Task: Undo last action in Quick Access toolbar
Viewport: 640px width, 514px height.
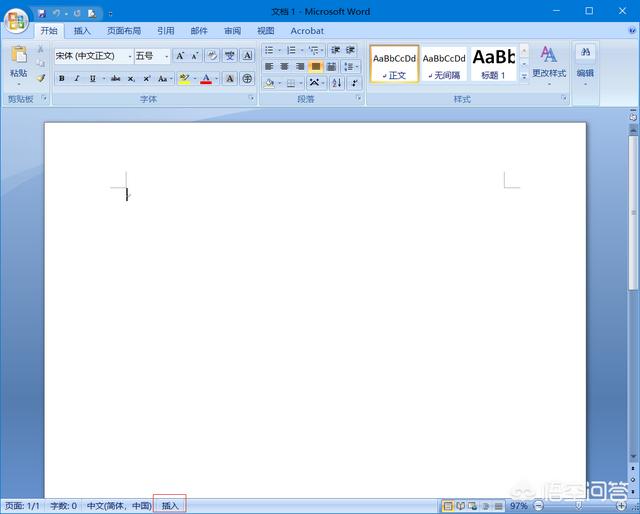Action: click(x=56, y=13)
